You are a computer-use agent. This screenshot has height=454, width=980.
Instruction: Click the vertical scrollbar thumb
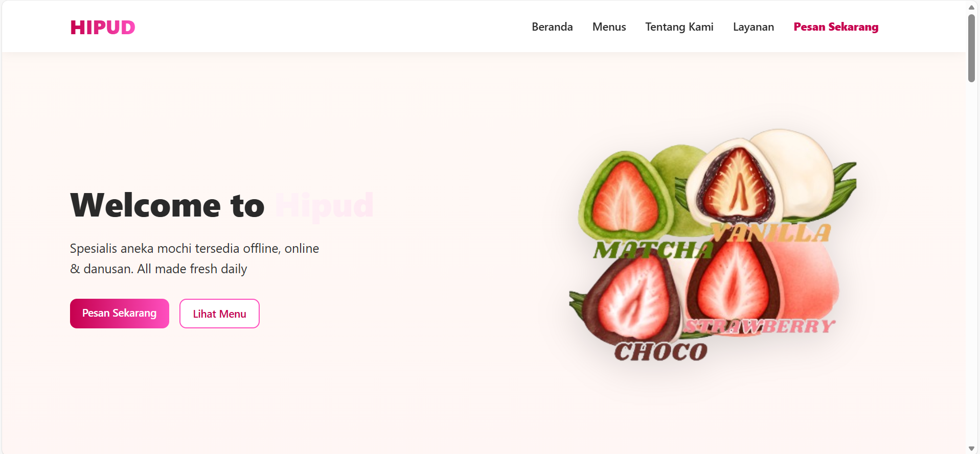point(971,48)
